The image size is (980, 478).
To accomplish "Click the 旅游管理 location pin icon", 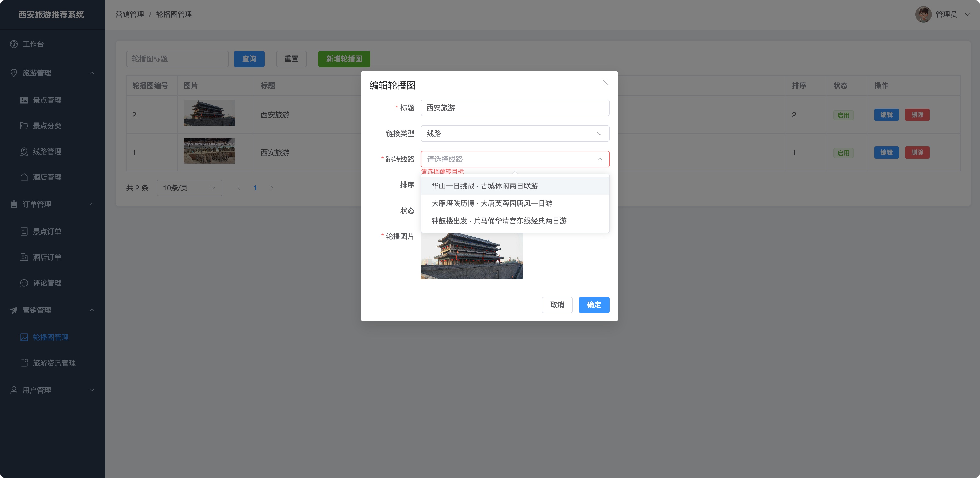I will (14, 73).
